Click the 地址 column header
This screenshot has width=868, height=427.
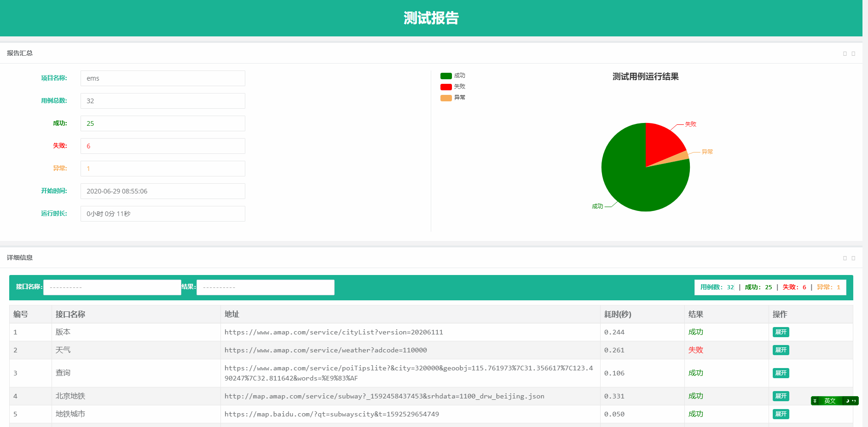[x=411, y=314]
